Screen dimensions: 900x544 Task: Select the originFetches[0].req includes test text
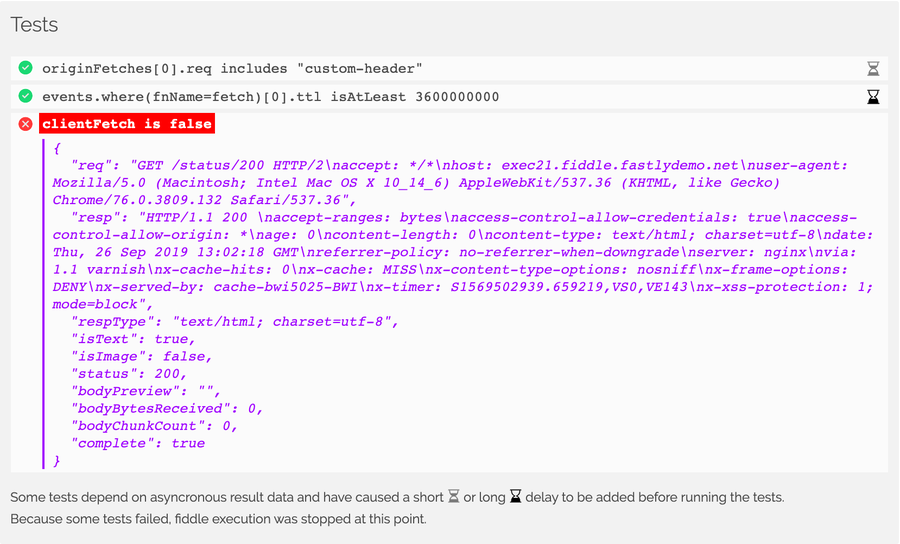232,69
